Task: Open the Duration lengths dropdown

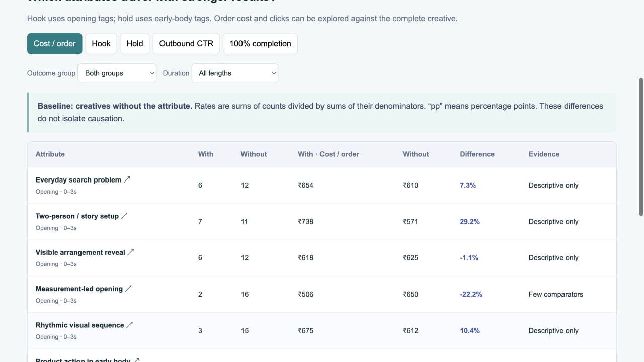Action: coord(235,73)
